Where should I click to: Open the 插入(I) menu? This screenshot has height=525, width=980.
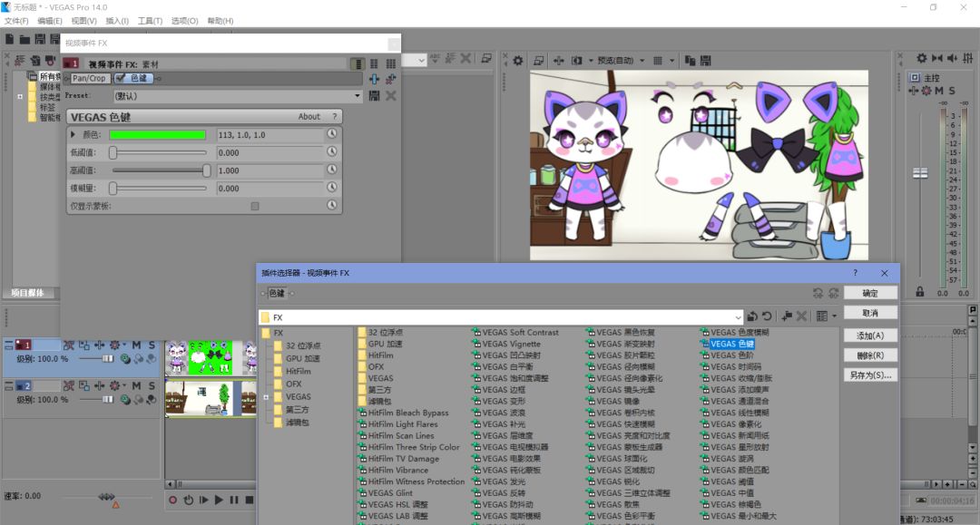[x=117, y=21]
